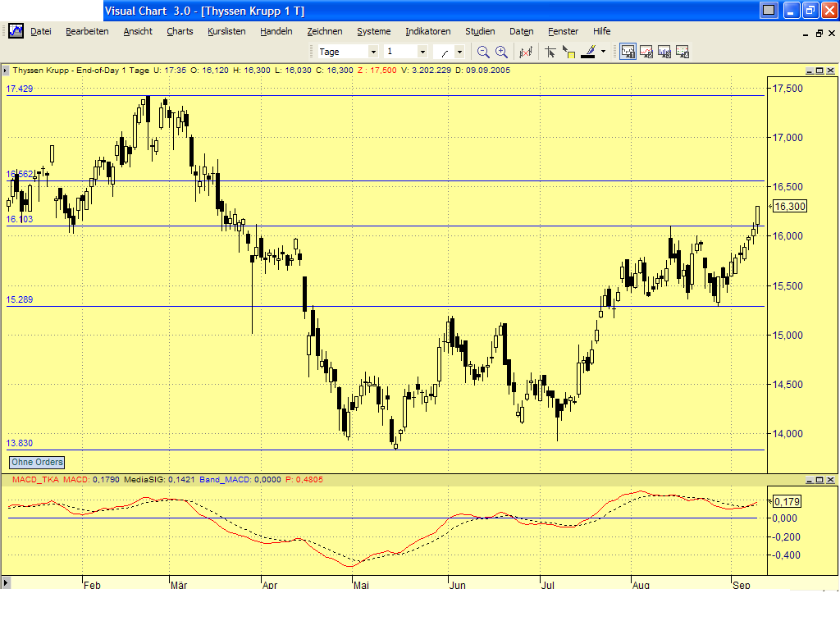Select the pointer arrow tool

pyautogui.click(x=550, y=51)
